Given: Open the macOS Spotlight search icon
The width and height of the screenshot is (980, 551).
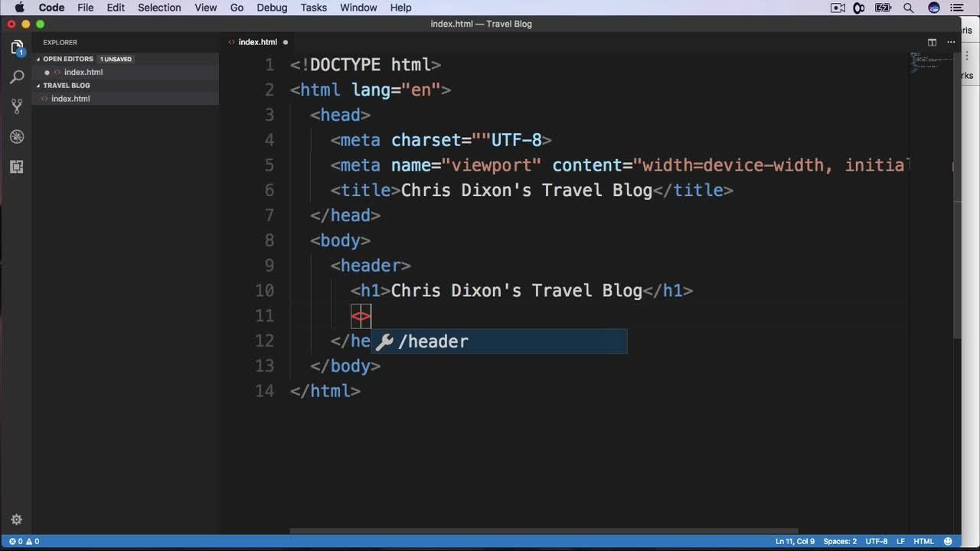Looking at the screenshot, I should (x=909, y=8).
